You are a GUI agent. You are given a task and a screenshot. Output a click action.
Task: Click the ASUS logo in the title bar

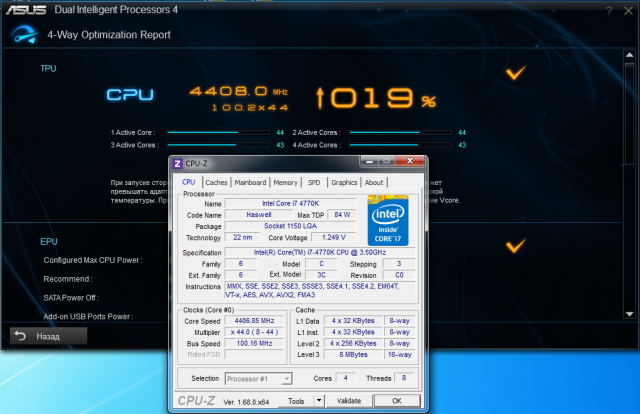pos(26,9)
